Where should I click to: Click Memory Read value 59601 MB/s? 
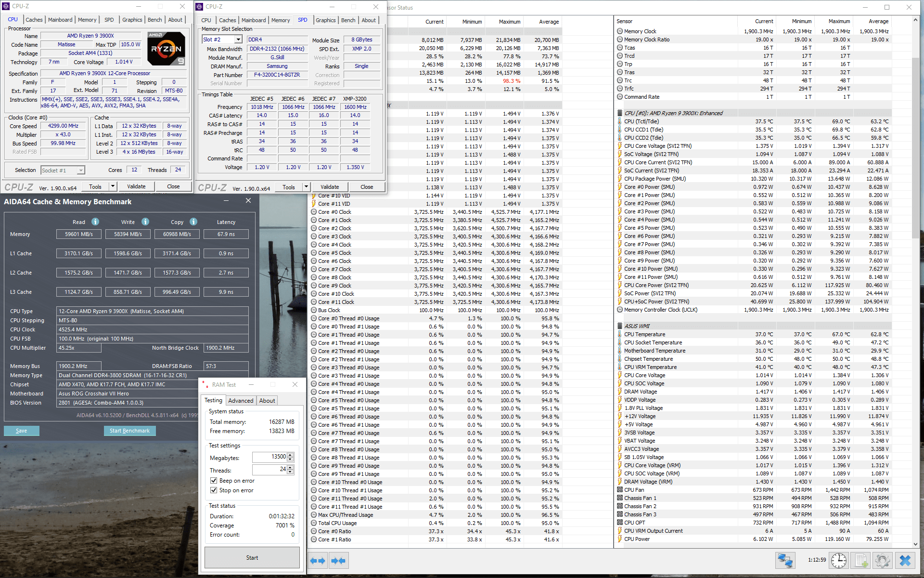(79, 234)
